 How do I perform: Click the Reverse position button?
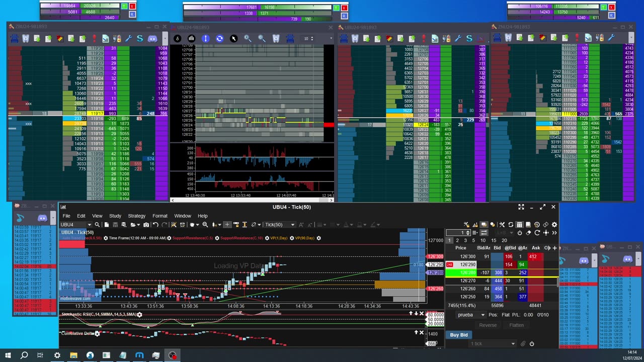pyautogui.click(x=488, y=325)
